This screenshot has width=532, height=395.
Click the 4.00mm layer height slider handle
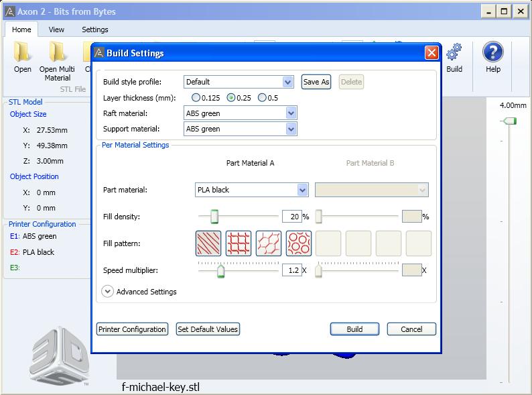pyautogui.click(x=509, y=121)
